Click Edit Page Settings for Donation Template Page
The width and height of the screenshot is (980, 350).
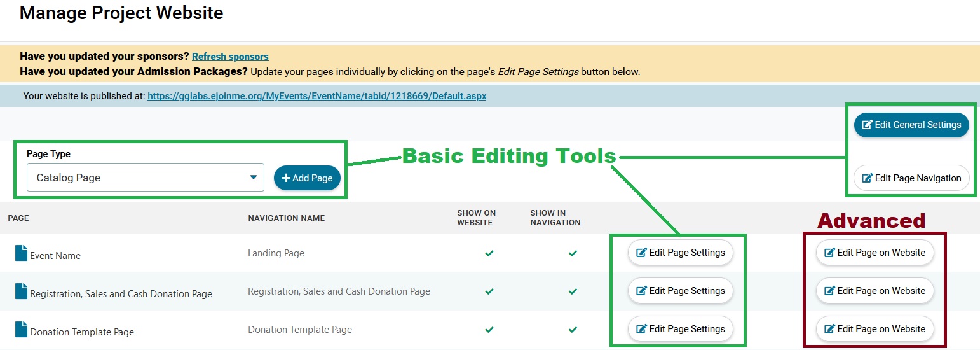click(x=680, y=329)
